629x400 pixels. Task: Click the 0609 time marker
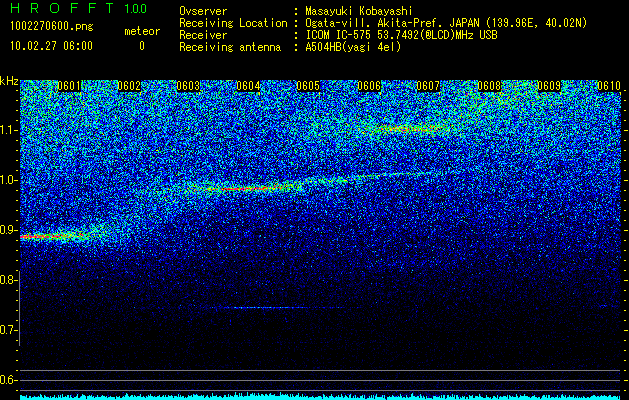pos(549,86)
